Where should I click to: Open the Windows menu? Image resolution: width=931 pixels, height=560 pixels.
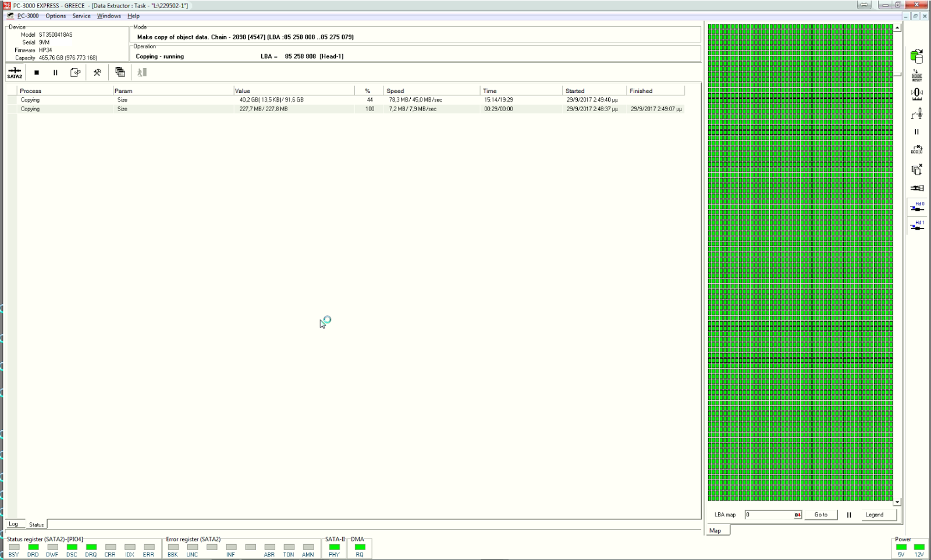click(x=109, y=16)
